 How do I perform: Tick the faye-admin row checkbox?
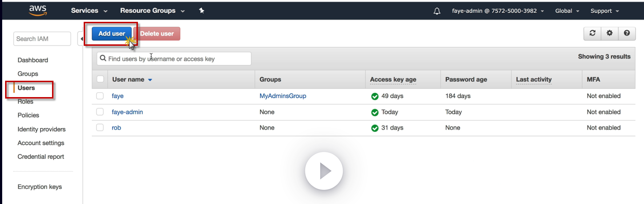[100, 112]
